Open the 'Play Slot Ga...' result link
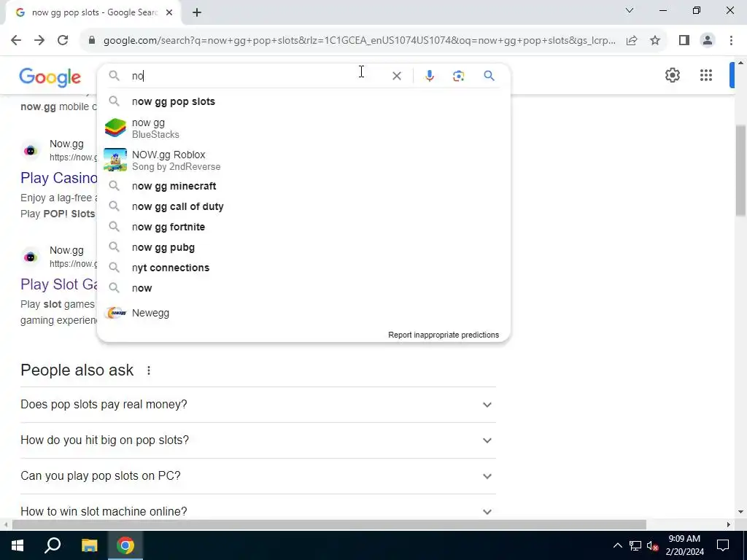 tap(58, 284)
